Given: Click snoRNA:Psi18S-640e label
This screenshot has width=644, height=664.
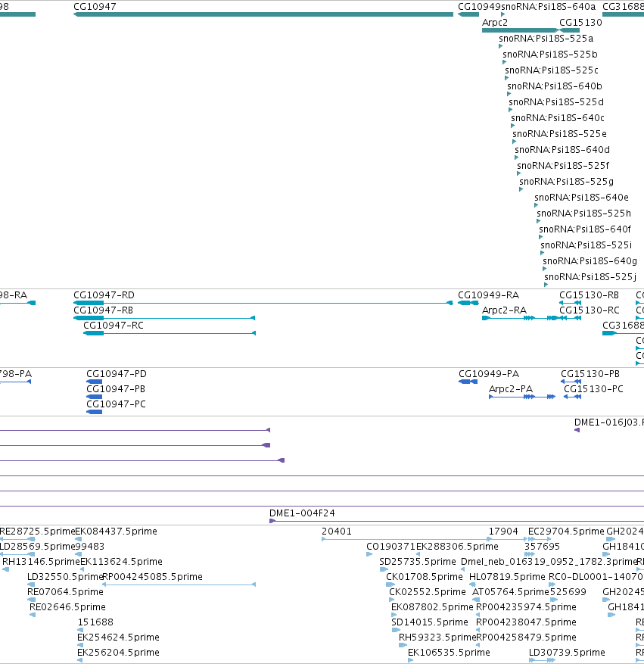Looking at the screenshot, I should pyautogui.click(x=582, y=198).
